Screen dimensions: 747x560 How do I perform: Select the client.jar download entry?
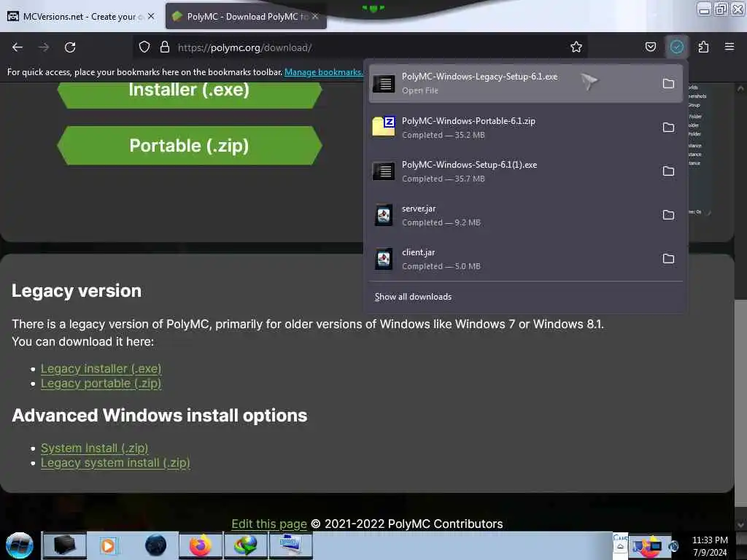coord(526,259)
